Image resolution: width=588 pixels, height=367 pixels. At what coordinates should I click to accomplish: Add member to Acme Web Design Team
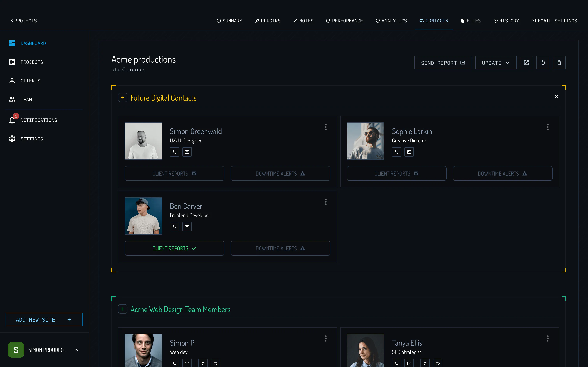[x=123, y=309]
